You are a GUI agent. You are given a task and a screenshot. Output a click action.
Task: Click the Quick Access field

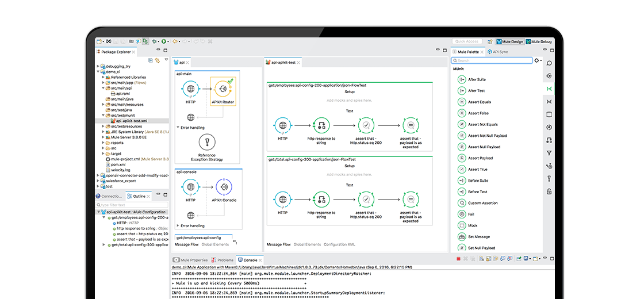[467, 41]
